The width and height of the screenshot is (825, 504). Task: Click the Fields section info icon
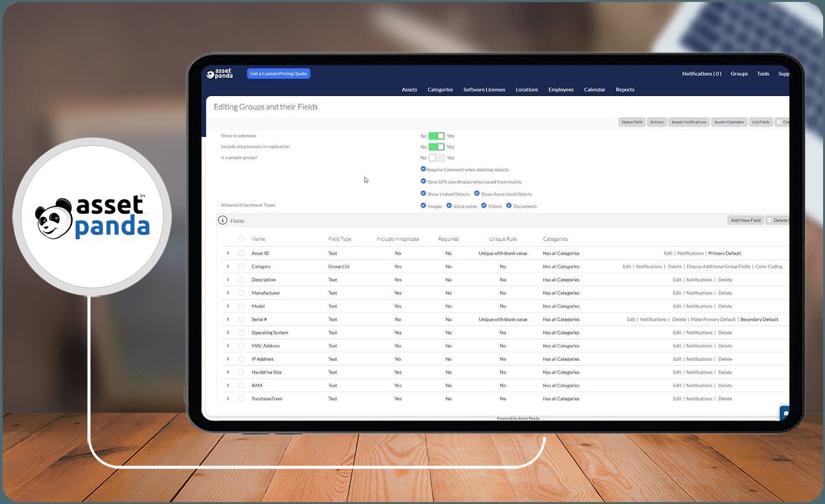click(x=223, y=220)
